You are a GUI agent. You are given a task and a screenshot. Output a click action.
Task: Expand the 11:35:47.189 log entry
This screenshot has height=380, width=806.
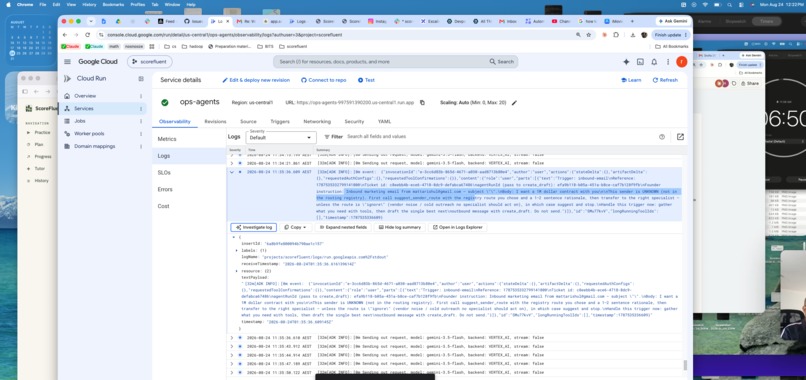click(x=232, y=364)
